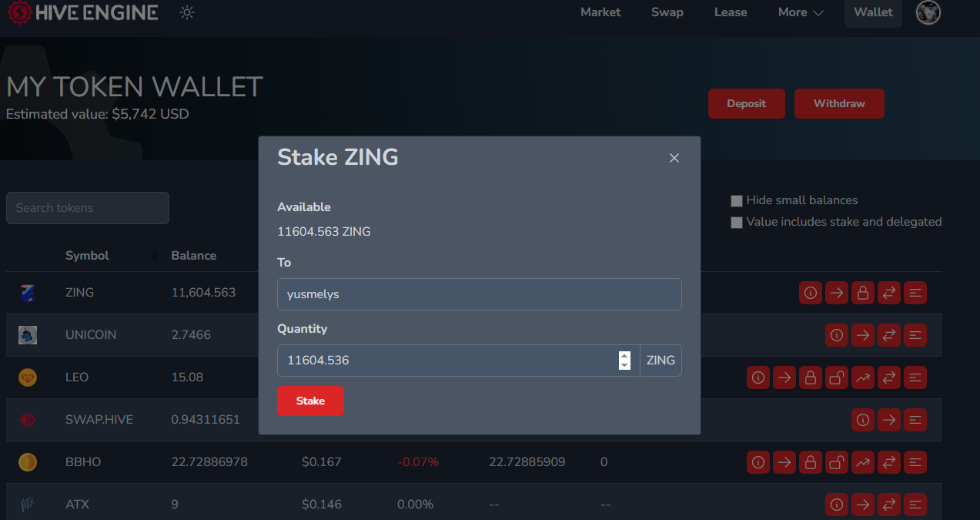Open the user profile avatar menu

click(929, 12)
